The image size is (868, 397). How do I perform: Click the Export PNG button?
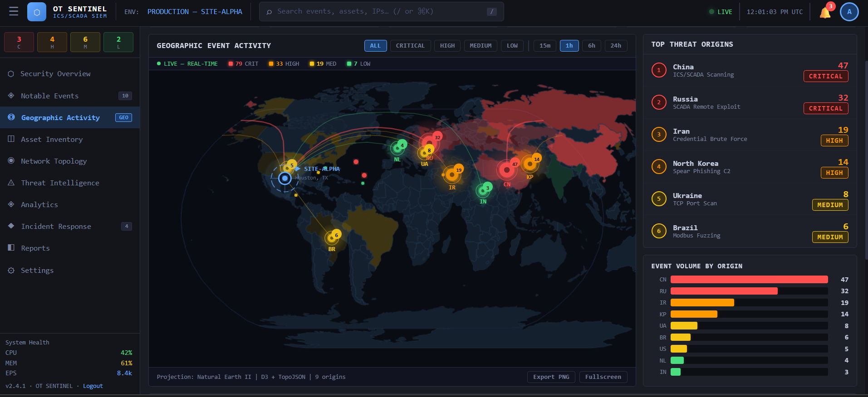point(551,377)
